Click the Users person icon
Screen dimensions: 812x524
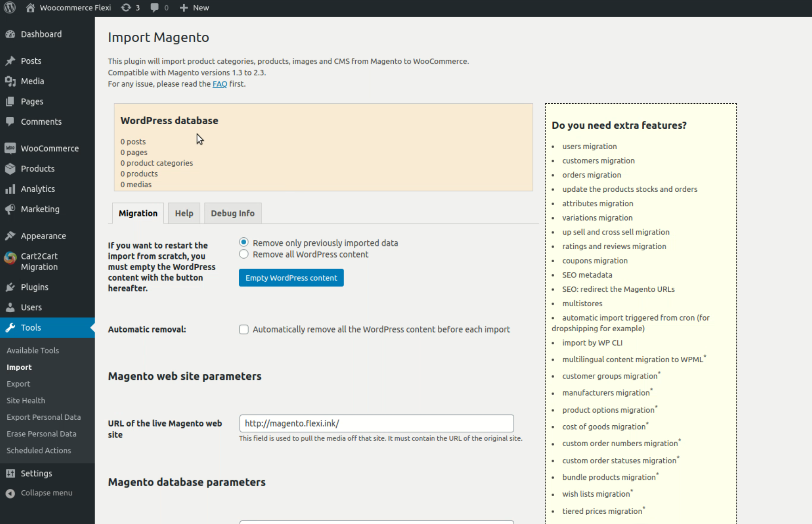pos(10,307)
